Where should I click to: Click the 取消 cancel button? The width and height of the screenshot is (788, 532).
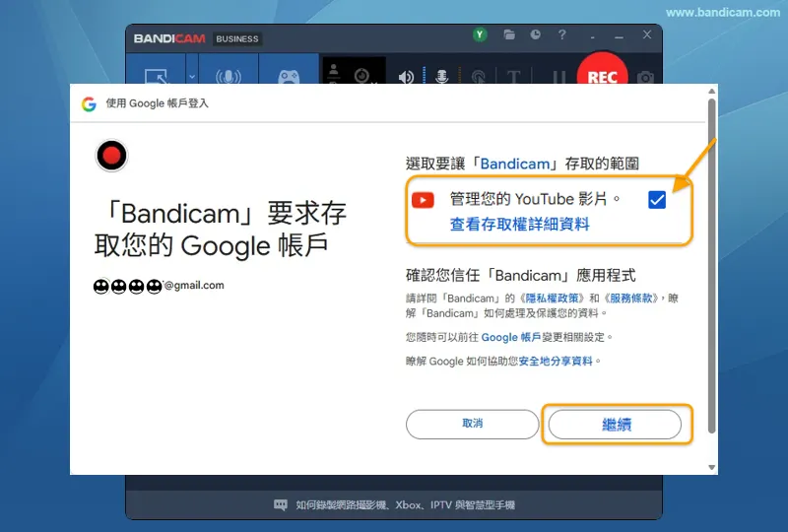pos(473,424)
